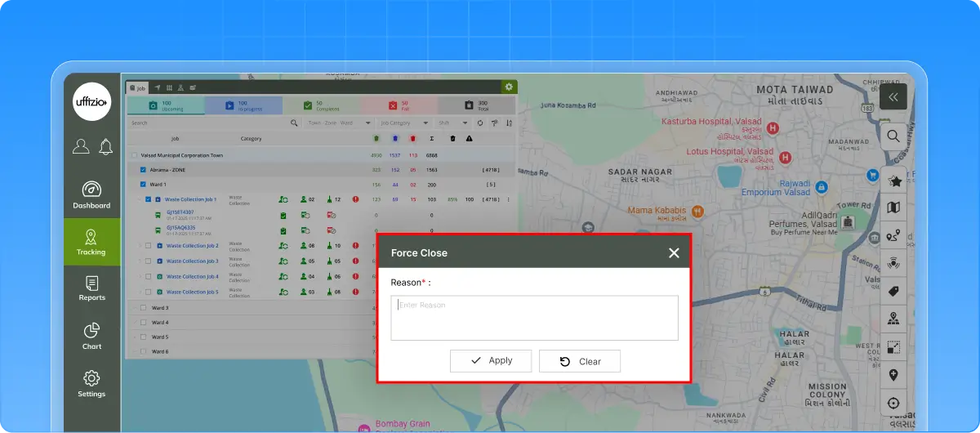Open Settings in the left sidebar
The image size is (980, 433).
(91, 383)
